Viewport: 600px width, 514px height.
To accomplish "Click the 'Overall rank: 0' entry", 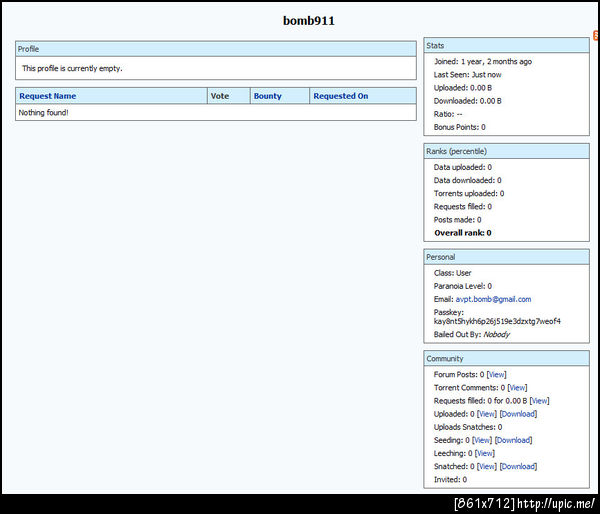I will pyautogui.click(x=463, y=233).
